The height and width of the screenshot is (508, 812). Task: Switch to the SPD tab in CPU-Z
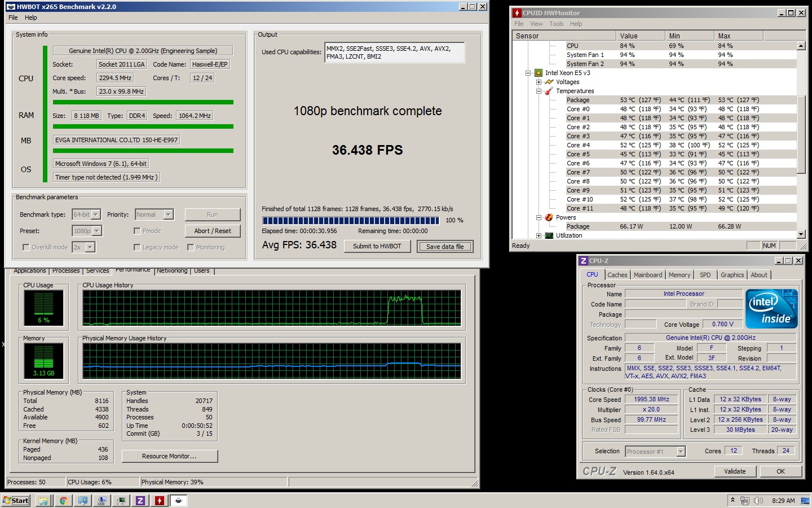tap(705, 275)
